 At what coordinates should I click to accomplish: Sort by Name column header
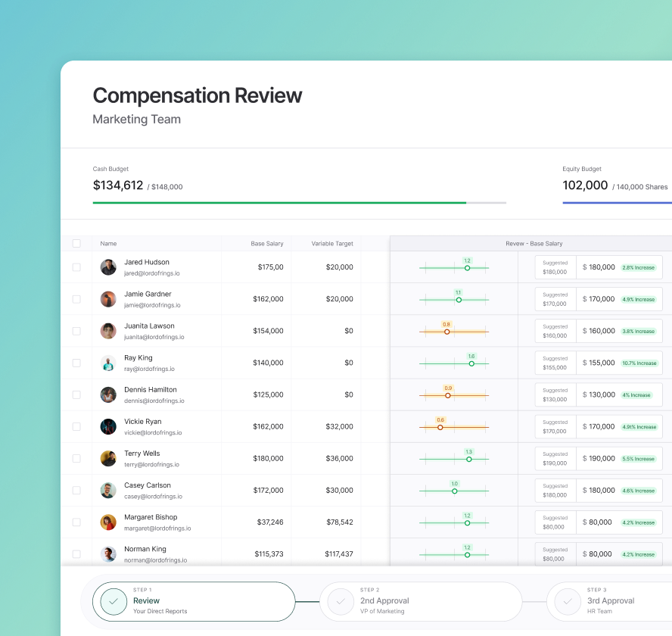coord(108,244)
